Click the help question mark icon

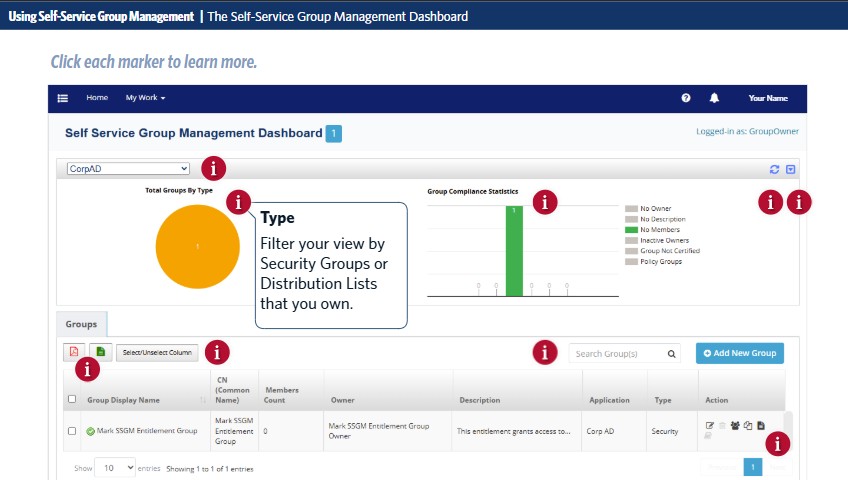[686, 98]
